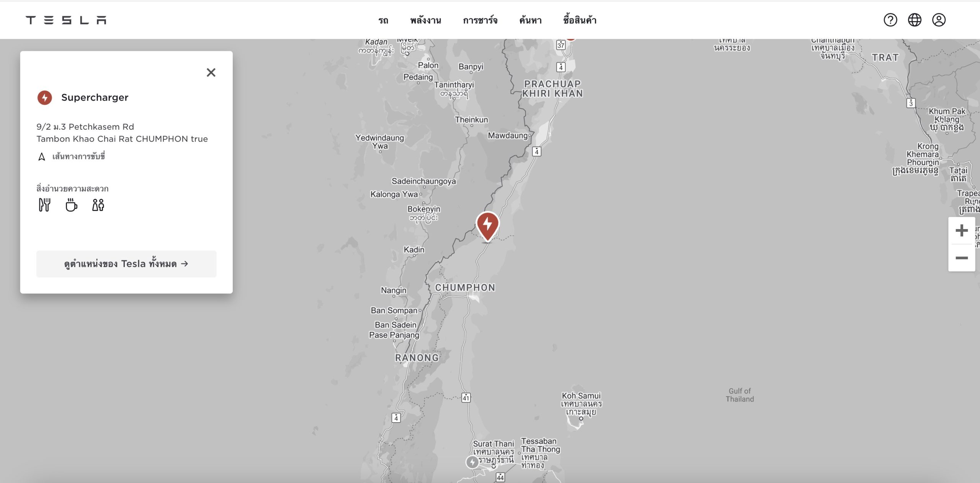Open the globe language selector icon
This screenshot has height=483, width=980.
coord(915,20)
